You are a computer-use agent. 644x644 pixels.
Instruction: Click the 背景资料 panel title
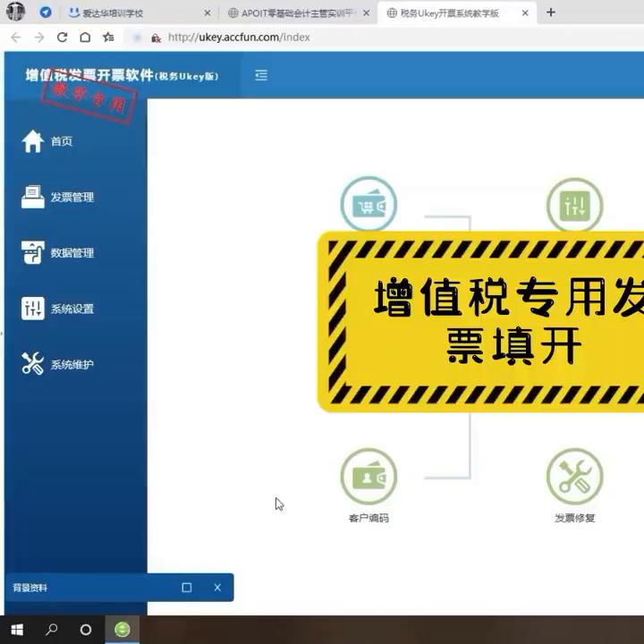(30, 588)
